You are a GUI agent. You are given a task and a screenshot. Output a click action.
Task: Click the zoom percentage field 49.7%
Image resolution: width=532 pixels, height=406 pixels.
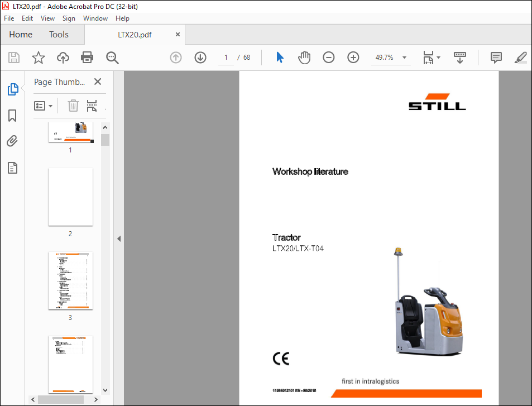coord(385,58)
